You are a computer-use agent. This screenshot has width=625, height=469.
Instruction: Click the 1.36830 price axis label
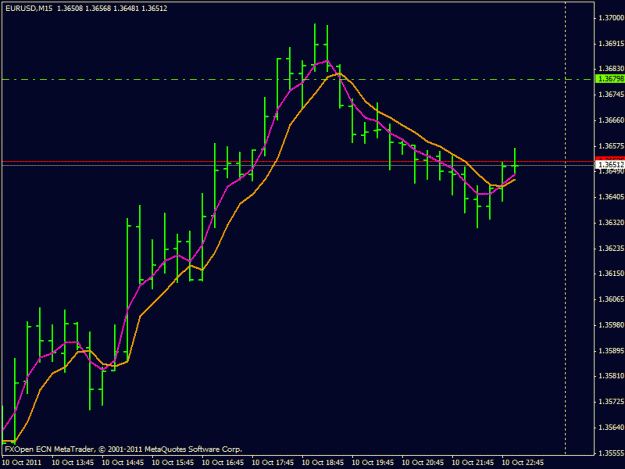(611, 69)
